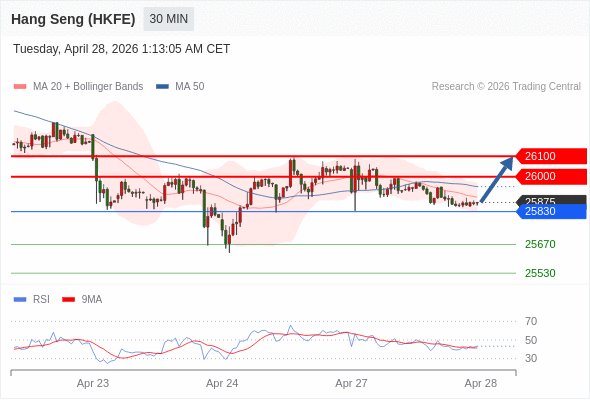Click the RSI blue legend swatch
Screen dimensions: 590x400
pos(20,300)
